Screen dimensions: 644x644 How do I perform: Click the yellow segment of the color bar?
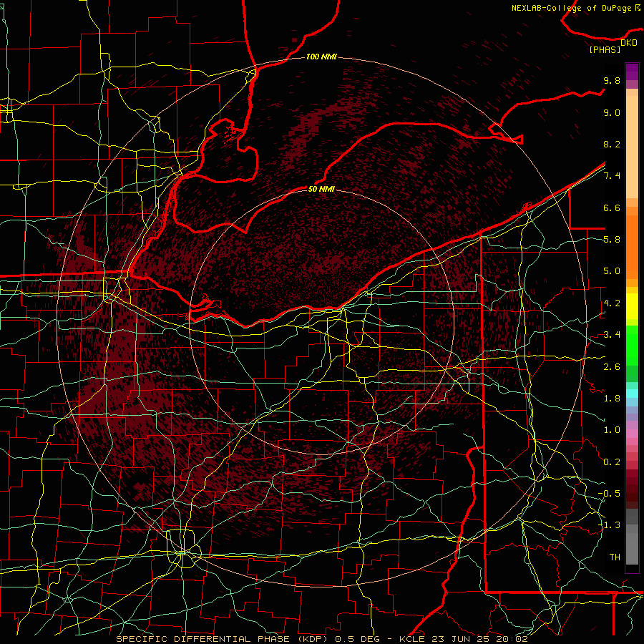[x=632, y=306]
